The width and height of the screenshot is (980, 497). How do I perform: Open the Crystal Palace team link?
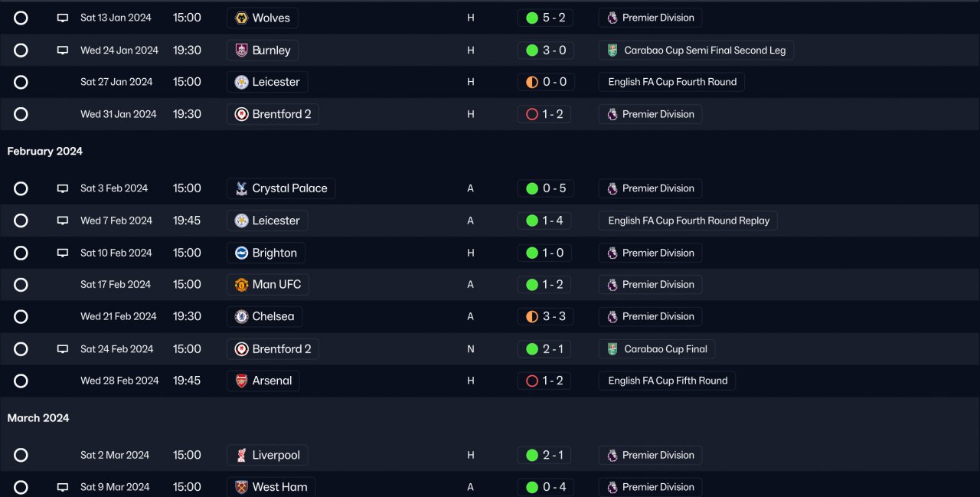[x=289, y=188]
